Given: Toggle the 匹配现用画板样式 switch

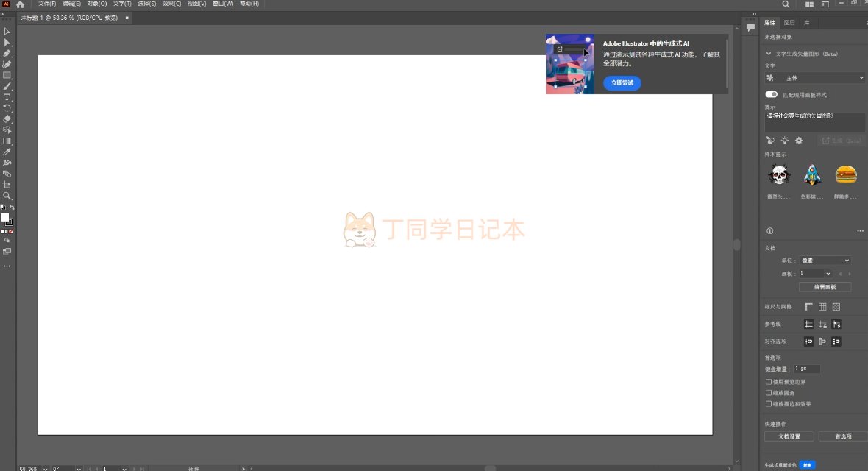Looking at the screenshot, I should click(x=771, y=95).
